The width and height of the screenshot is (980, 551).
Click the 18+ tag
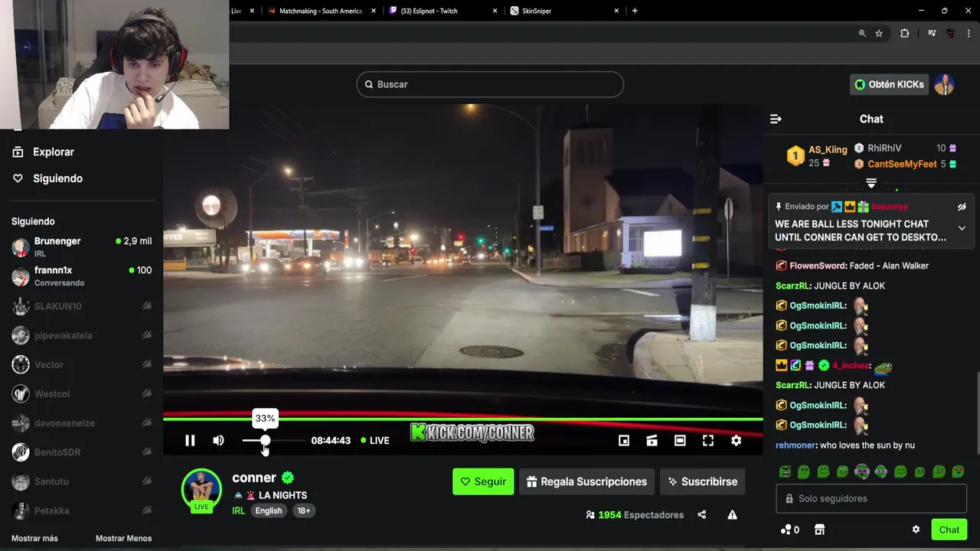304,510
